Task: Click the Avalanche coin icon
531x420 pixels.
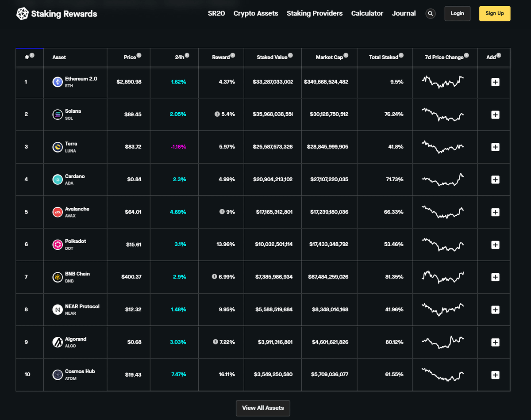Action: 58,212
